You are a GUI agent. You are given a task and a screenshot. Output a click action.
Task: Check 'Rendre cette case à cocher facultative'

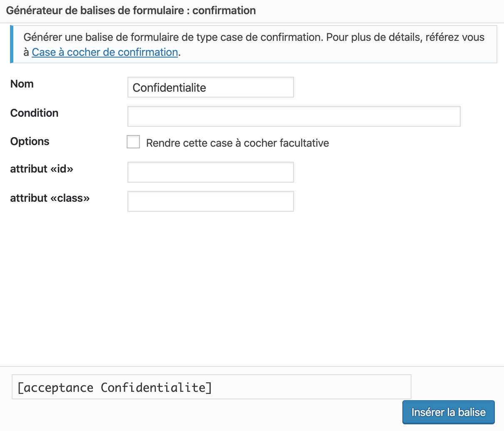[x=133, y=142]
